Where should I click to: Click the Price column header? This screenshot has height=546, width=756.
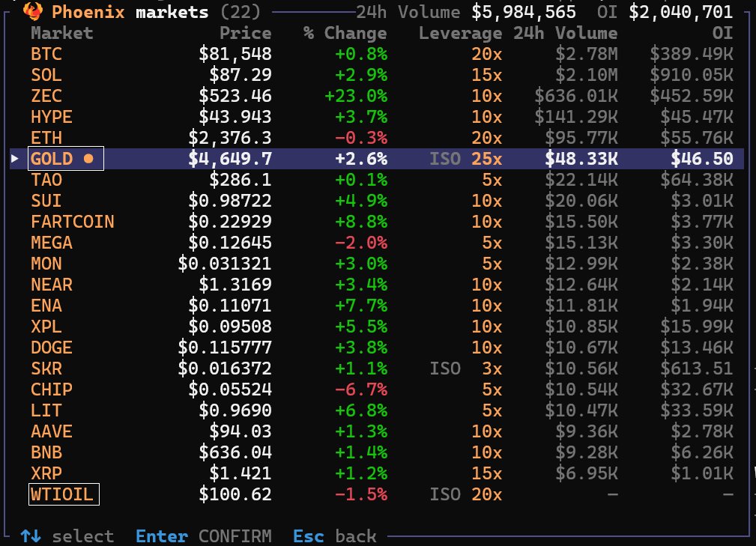[x=246, y=33]
